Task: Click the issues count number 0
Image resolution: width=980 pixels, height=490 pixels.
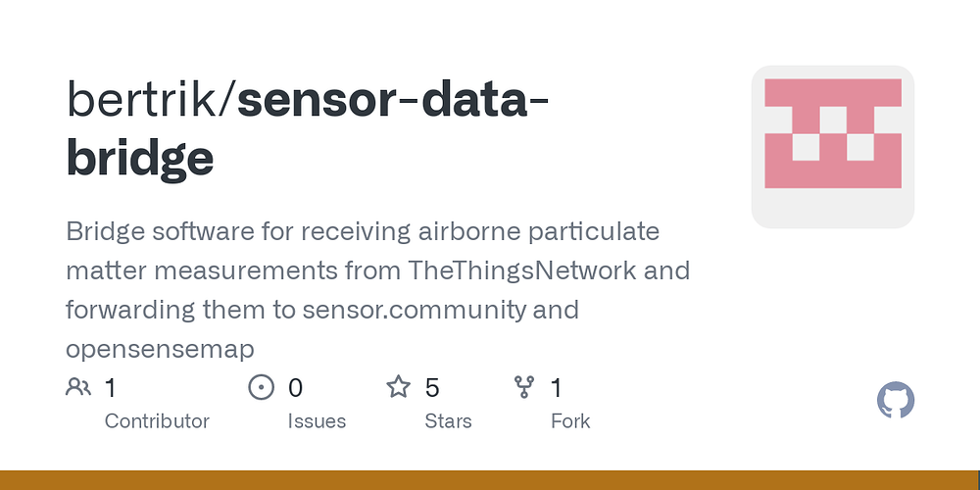Action: click(295, 388)
